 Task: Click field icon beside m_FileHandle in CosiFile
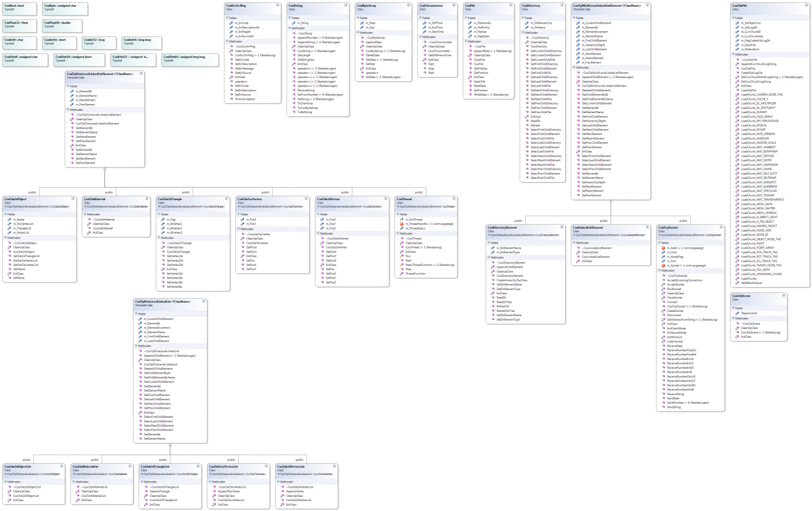[470, 23]
